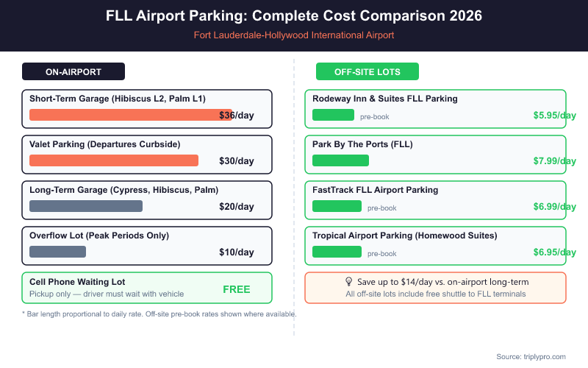
Task: Click the Fort Lauderdale-Hollywood International Airport subtitle
Action: [294, 35]
